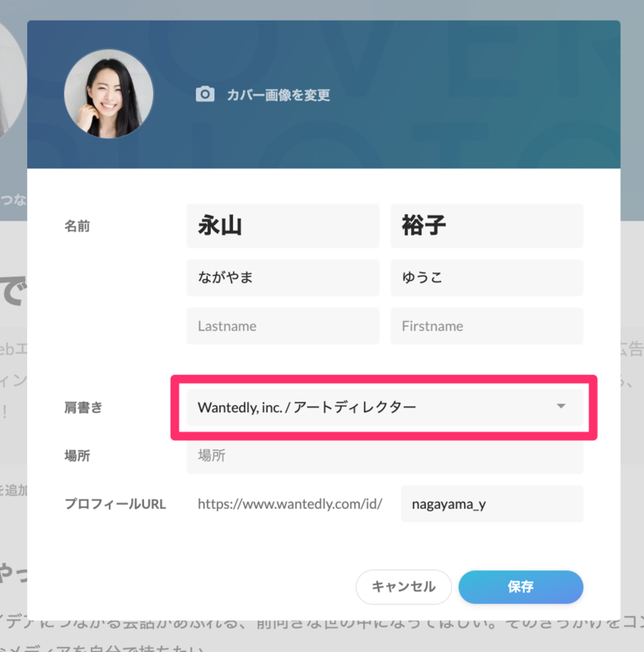Click the 肩書き label
Screen dimensions: 644x652
83,407
